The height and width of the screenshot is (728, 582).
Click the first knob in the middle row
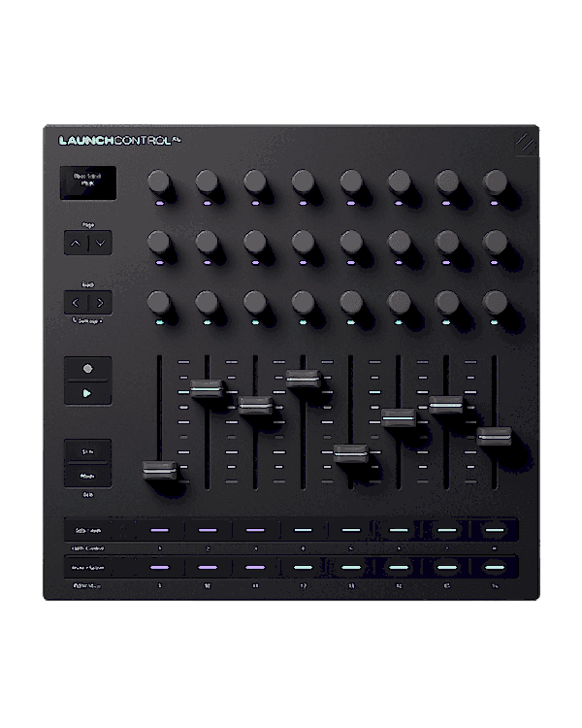click(159, 242)
